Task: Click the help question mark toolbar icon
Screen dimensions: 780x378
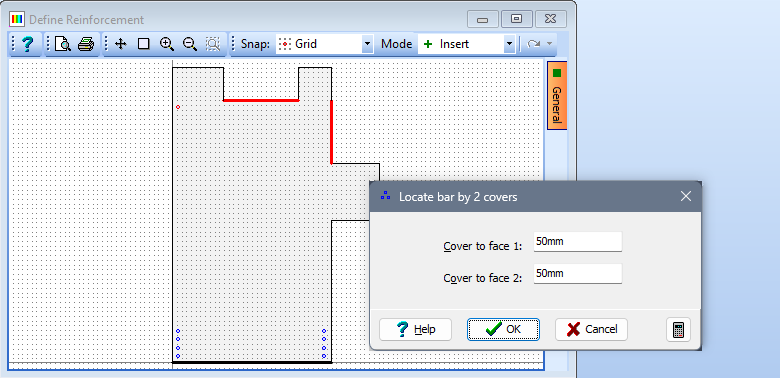Action: click(27, 44)
